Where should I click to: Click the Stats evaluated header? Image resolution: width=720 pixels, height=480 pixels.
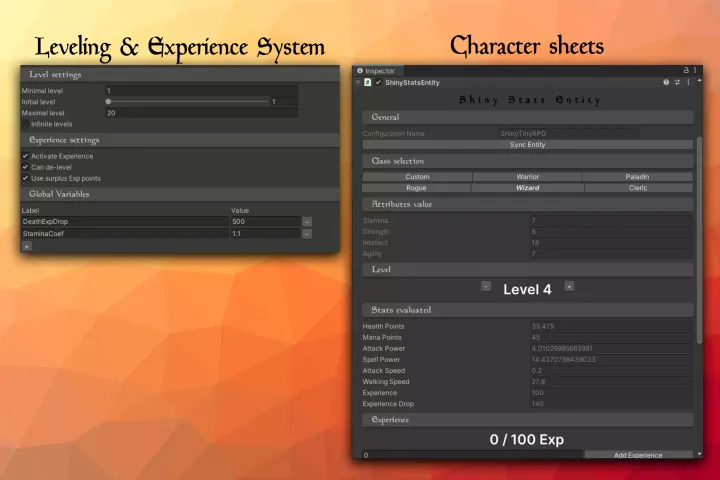point(528,310)
